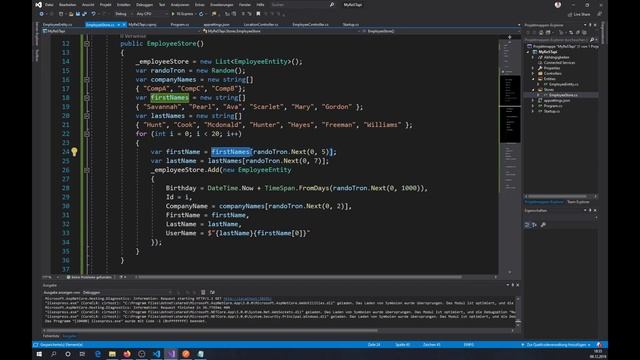Click the Save icon in the toolbar

[78, 14]
